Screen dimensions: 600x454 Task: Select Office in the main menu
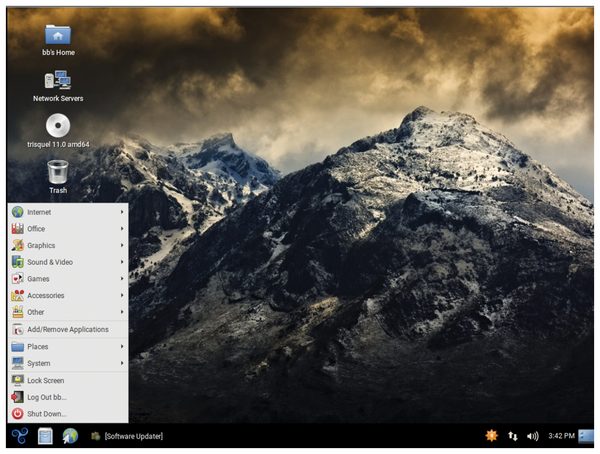[x=68, y=229]
